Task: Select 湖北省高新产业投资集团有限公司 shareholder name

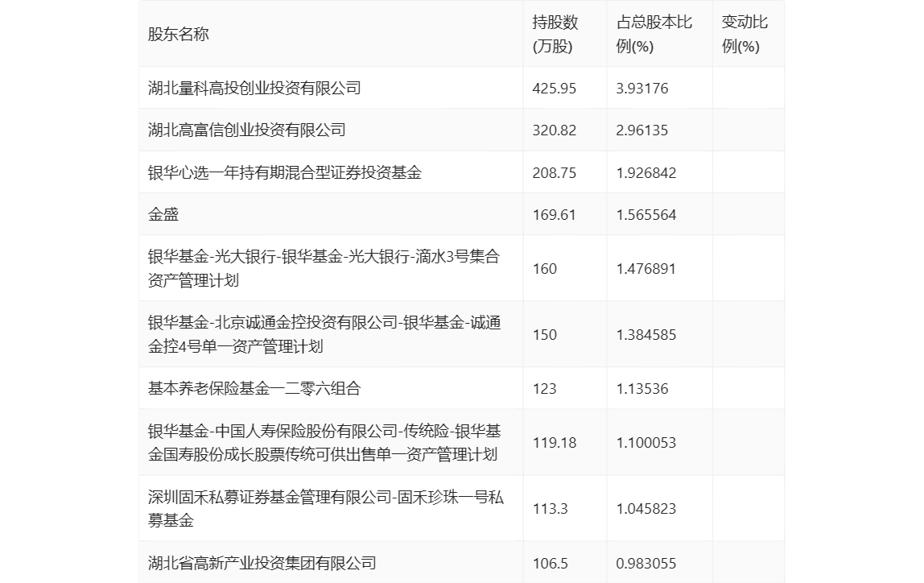Action: tap(262, 562)
